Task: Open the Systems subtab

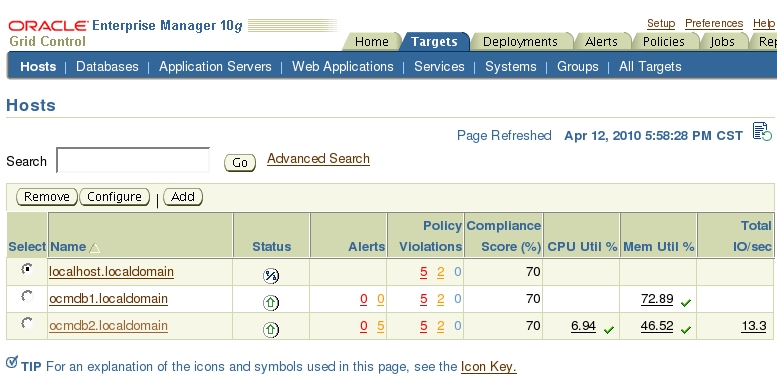Action: [510, 66]
